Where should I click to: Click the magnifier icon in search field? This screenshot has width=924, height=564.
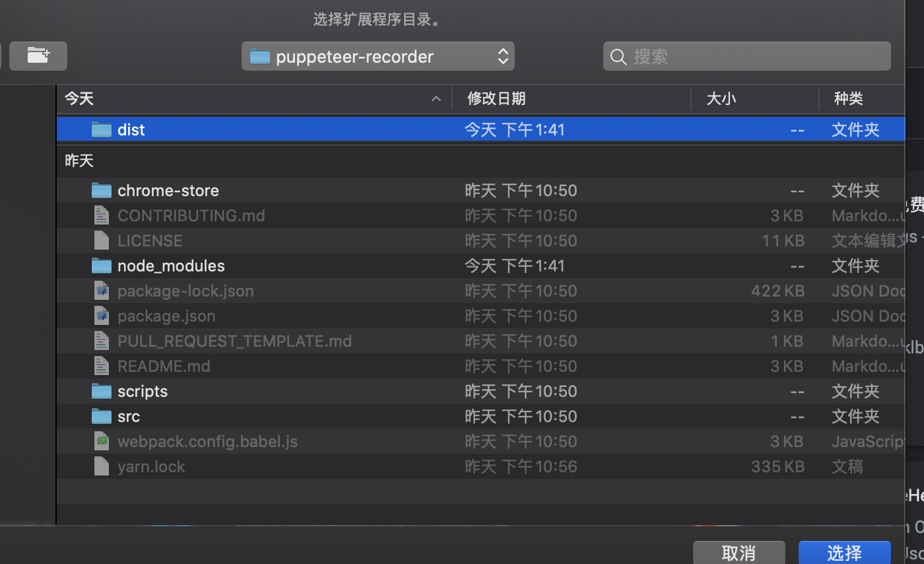click(x=618, y=57)
